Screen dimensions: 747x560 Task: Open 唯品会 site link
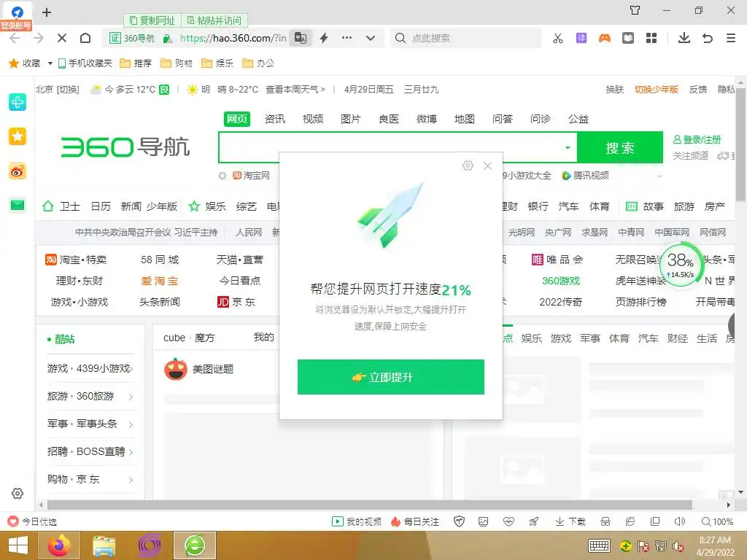[558, 260]
